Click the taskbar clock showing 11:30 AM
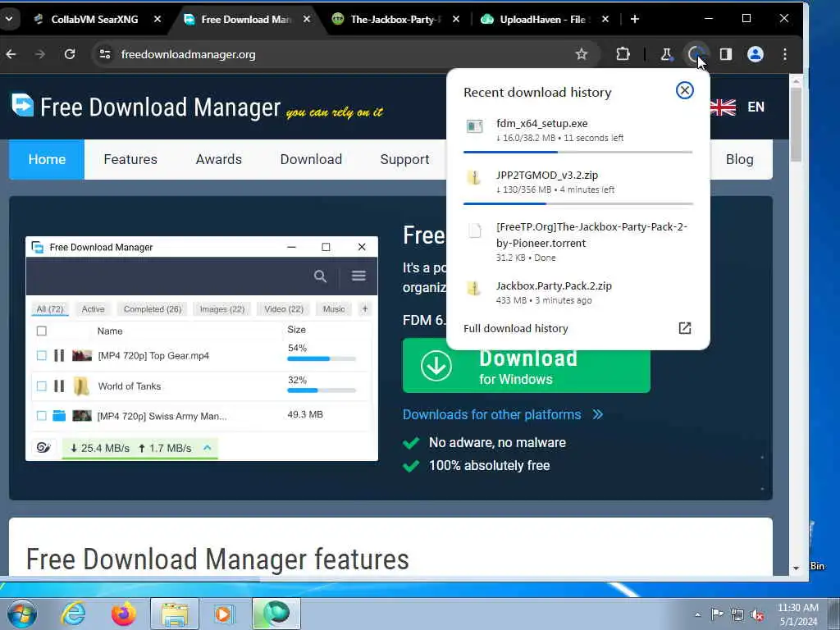Viewport: 840px width, 630px height. (x=797, y=614)
